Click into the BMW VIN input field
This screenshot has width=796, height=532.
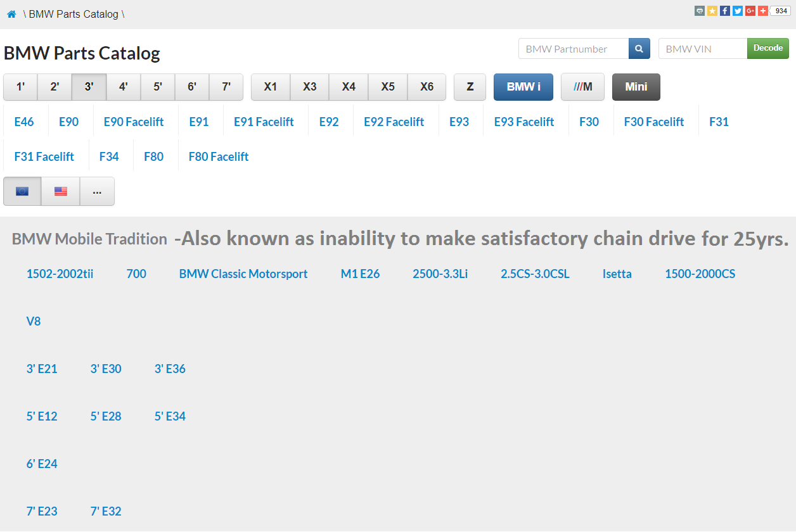pos(702,49)
